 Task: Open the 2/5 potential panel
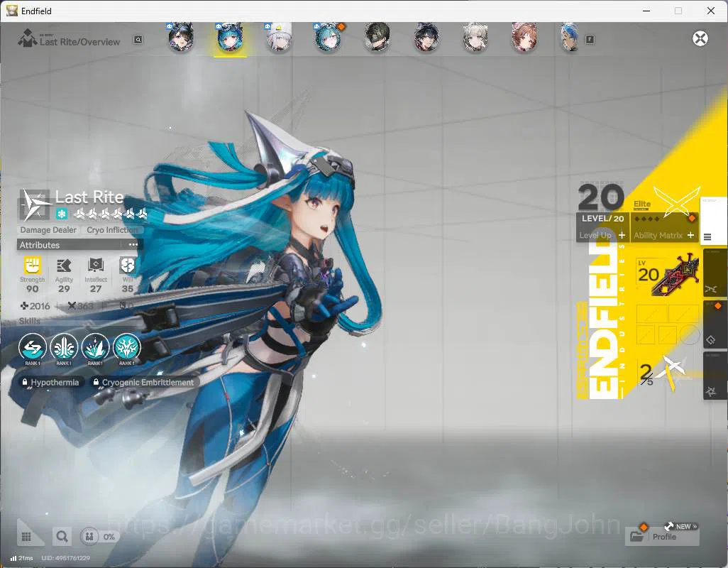click(x=664, y=373)
